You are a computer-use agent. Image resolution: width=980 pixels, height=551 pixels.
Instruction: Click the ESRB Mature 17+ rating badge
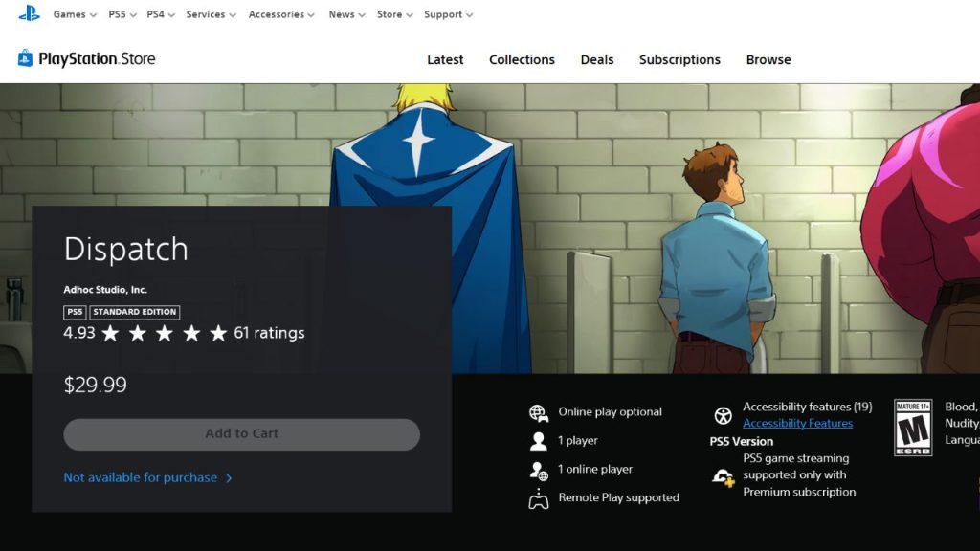pyautogui.click(x=912, y=428)
